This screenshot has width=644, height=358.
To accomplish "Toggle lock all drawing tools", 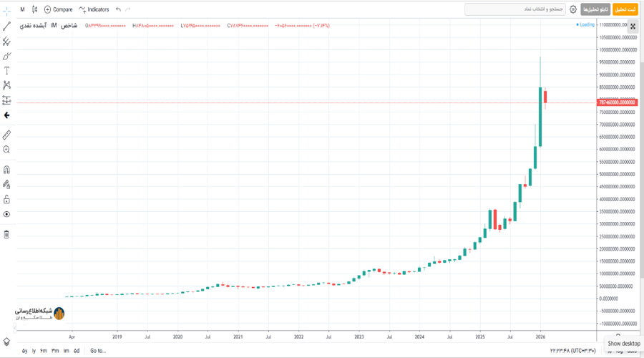I will point(6,199).
